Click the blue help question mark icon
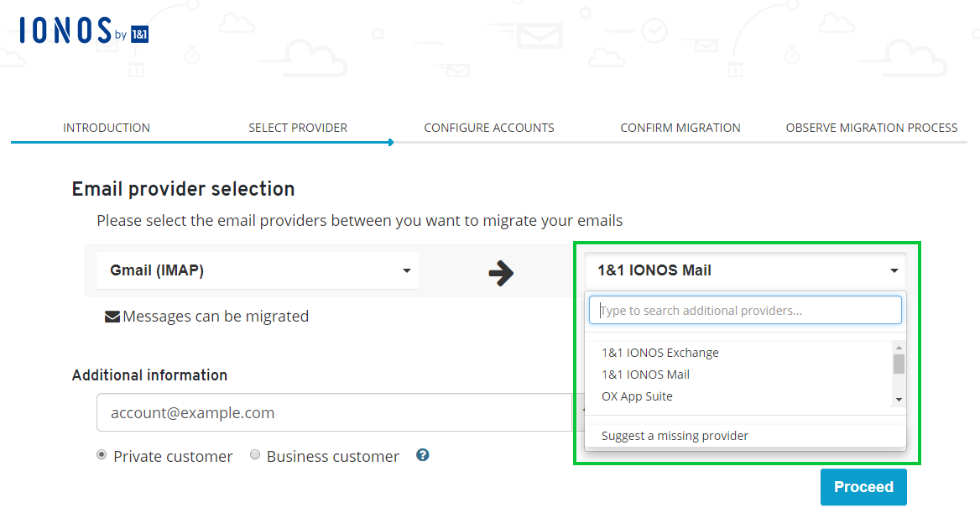Screen dimensions: 980x524 coord(423,455)
